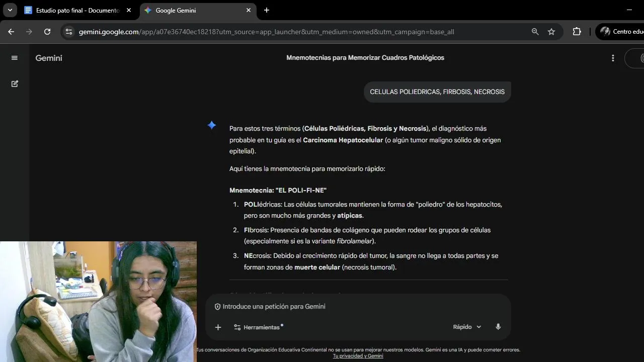Click the italic word fibrolamelar
Image resolution: width=644 pixels, height=362 pixels.
click(354, 241)
